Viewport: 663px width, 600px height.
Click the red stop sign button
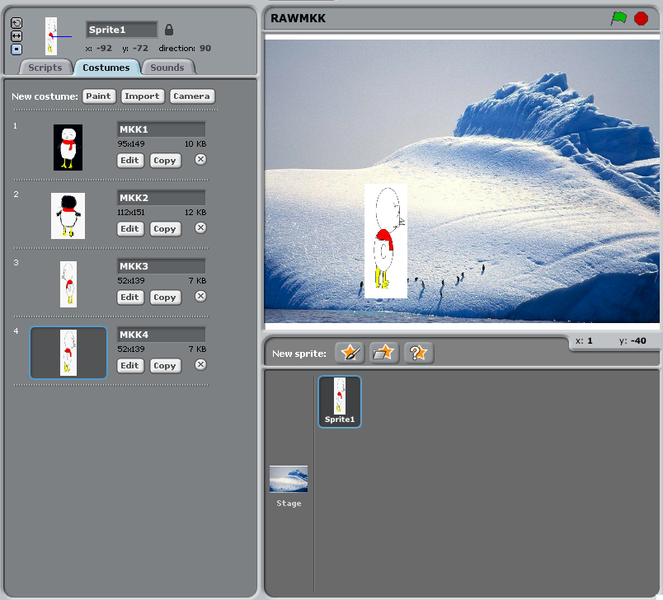click(641, 18)
